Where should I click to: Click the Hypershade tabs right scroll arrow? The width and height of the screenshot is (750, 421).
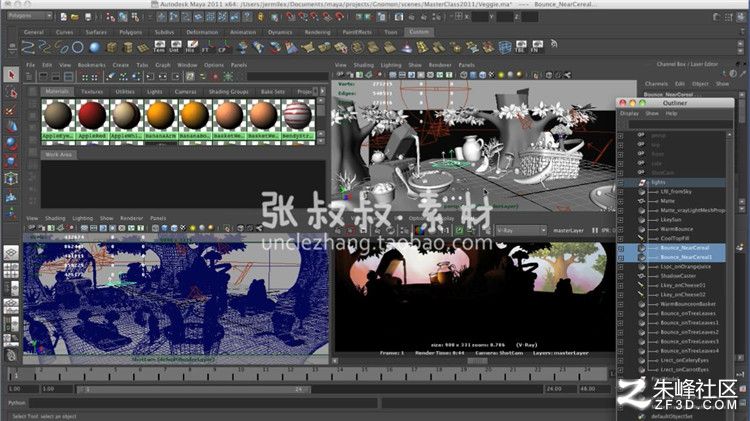point(322,91)
